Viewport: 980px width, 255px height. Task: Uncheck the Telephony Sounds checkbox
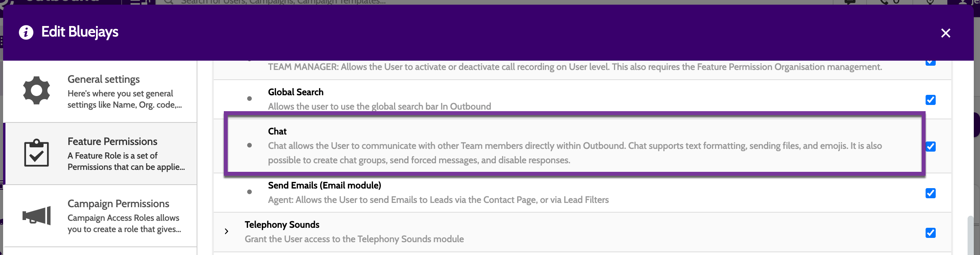coord(930,233)
